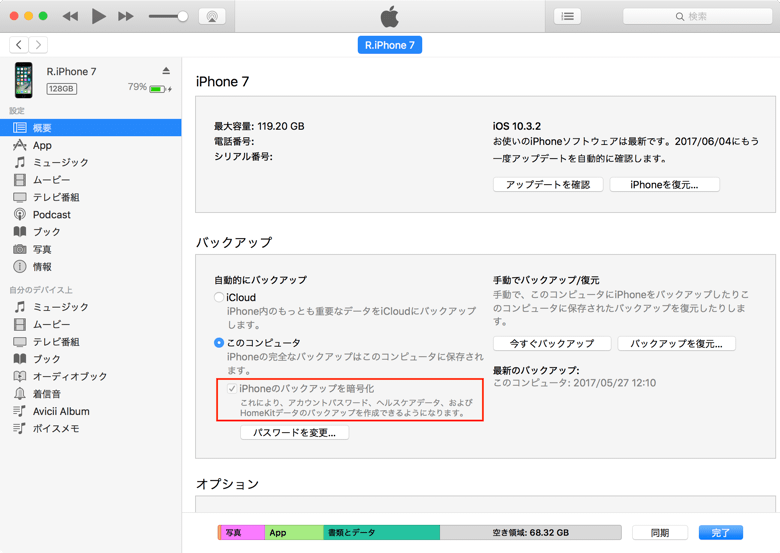
Task: Go back with the left arrow
Action: 19,45
